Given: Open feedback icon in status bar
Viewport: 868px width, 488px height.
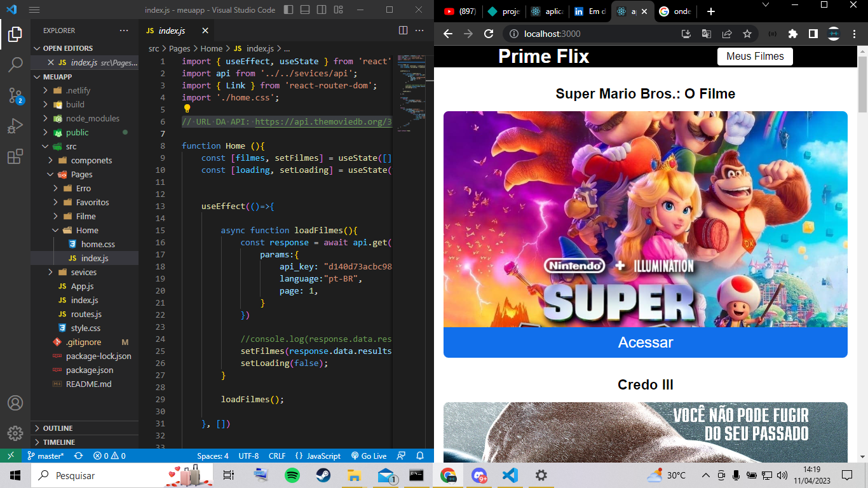Looking at the screenshot, I should pos(401,456).
